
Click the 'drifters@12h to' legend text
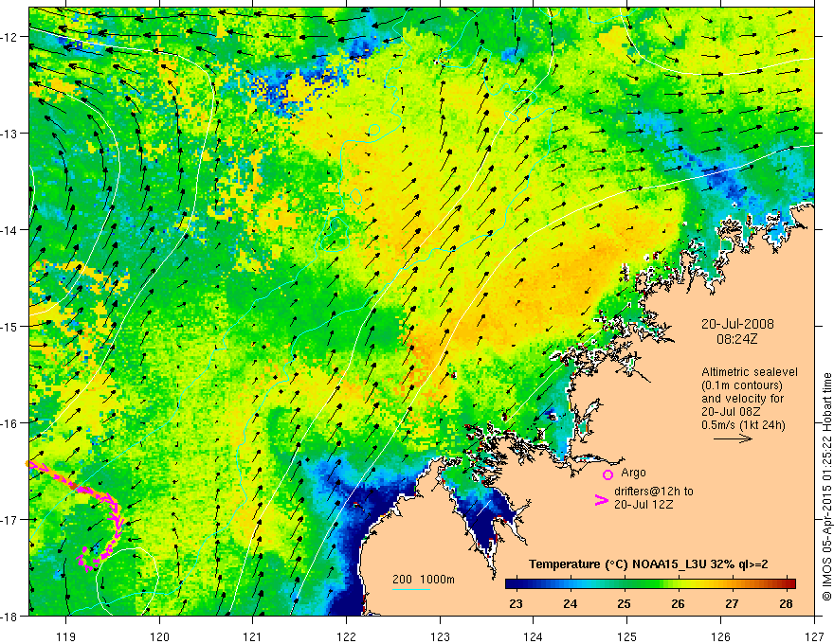pyautogui.click(x=654, y=492)
